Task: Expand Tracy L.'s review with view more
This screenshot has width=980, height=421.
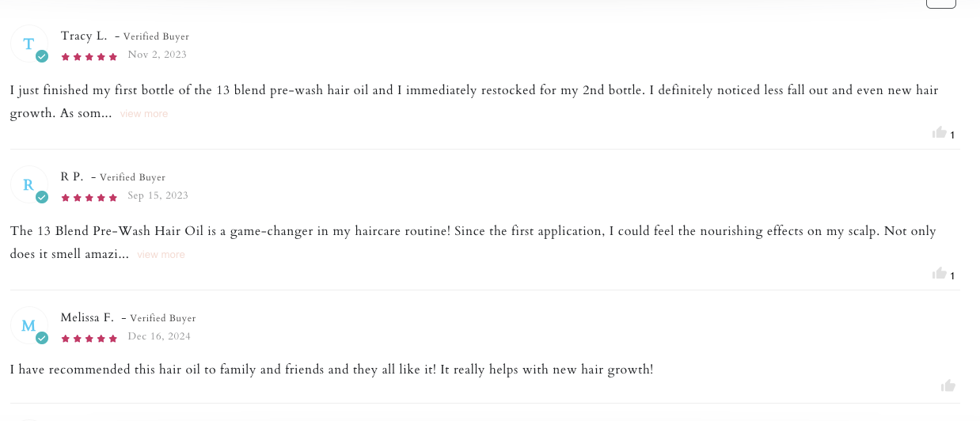Action: click(x=144, y=114)
